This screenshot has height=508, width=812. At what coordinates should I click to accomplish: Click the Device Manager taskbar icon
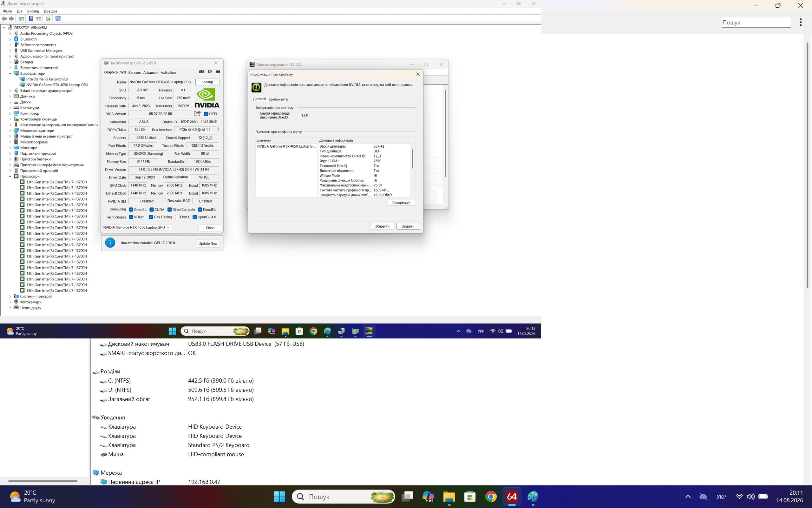[x=341, y=331]
